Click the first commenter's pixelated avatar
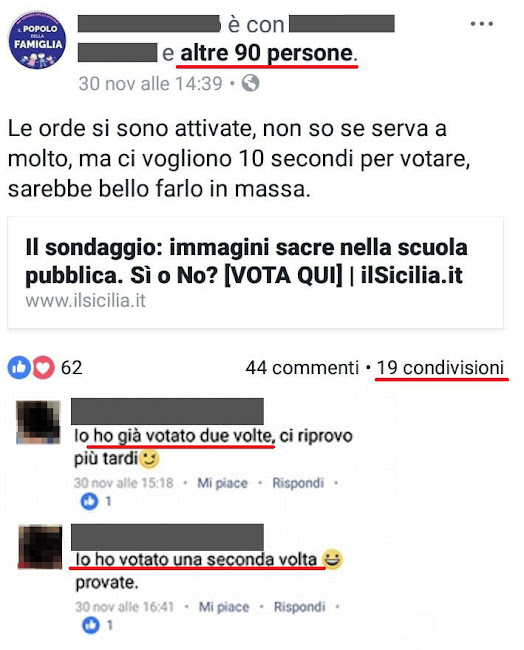The height and width of the screenshot is (650, 524). (x=38, y=422)
